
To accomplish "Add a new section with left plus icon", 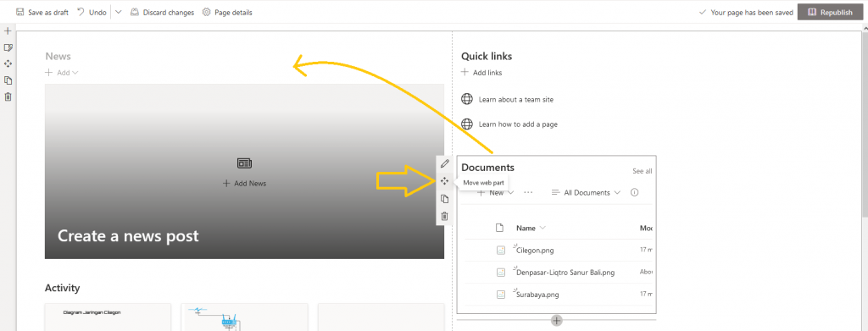I will tap(8, 31).
